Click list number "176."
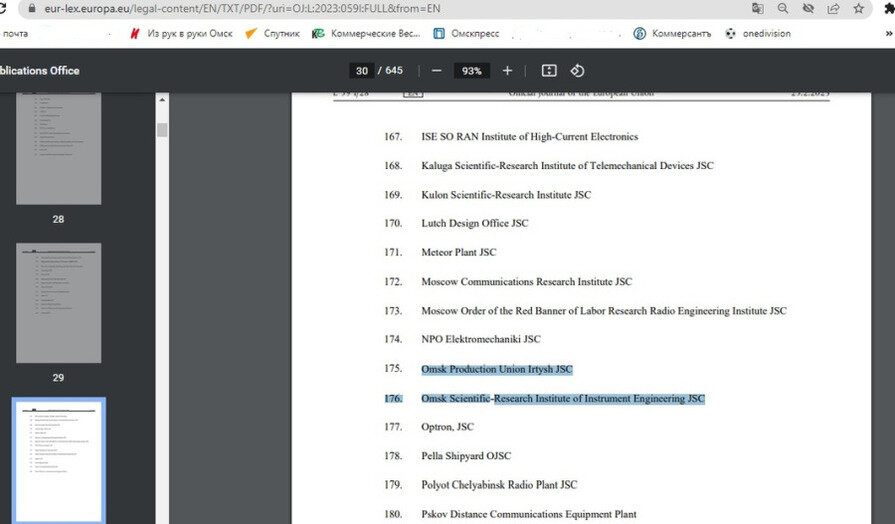 pos(393,398)
